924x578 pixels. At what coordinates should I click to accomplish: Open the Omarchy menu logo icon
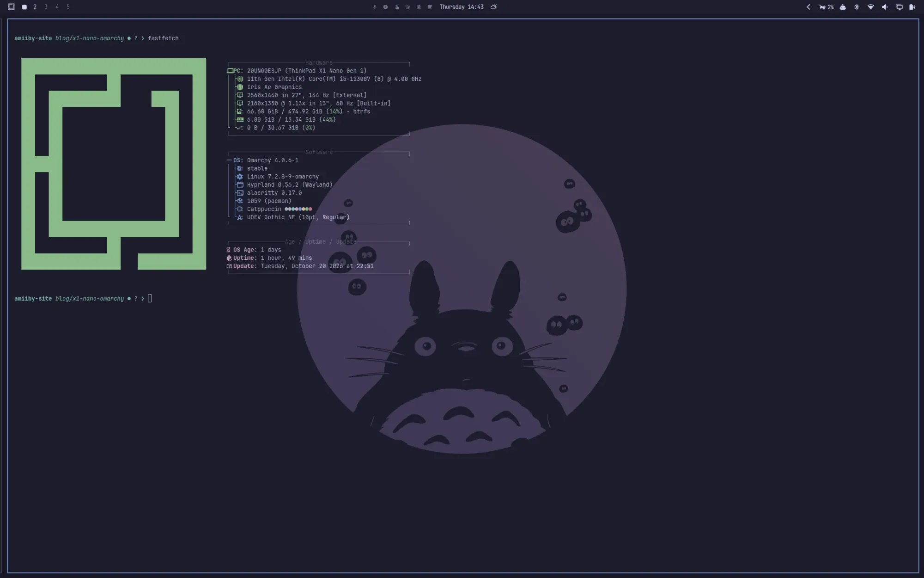click(x=11, y=7)
